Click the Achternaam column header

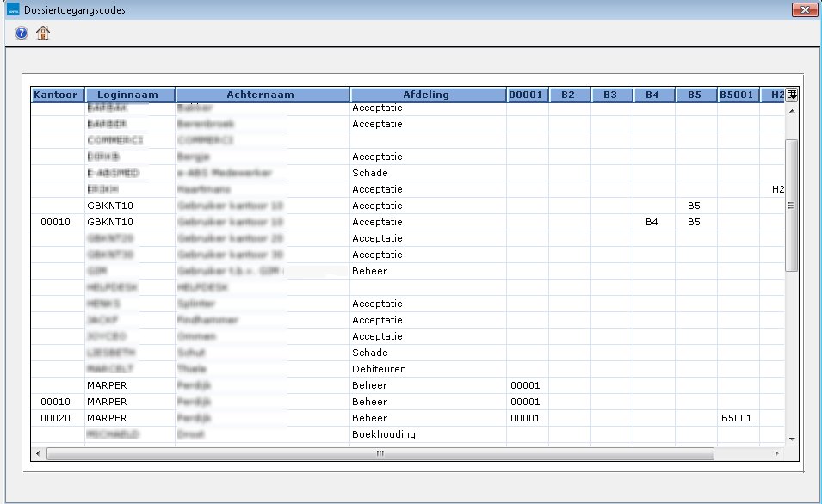[263, 95]
